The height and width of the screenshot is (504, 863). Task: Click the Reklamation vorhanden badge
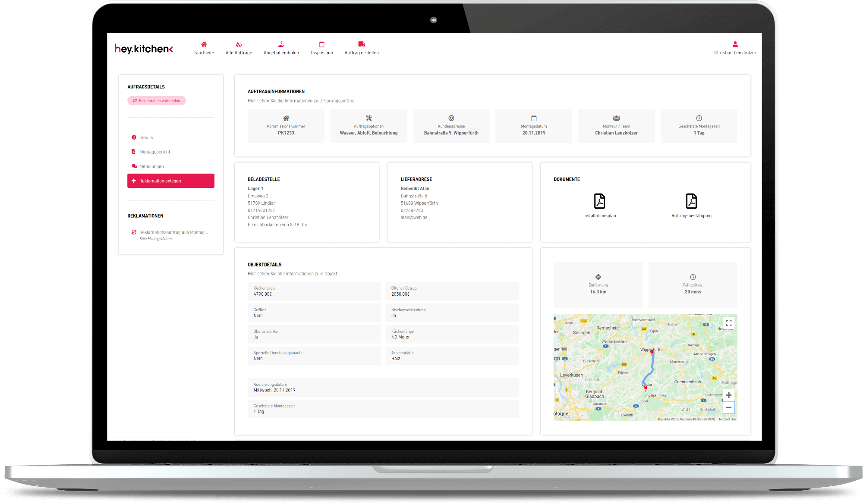(x=157, y=101)
